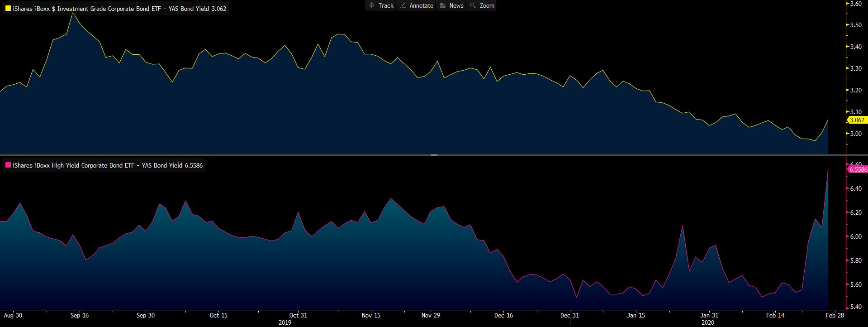Click the Nov 15 date label
The width and height of the screenshot is (868, 327).
coord(371,315)
